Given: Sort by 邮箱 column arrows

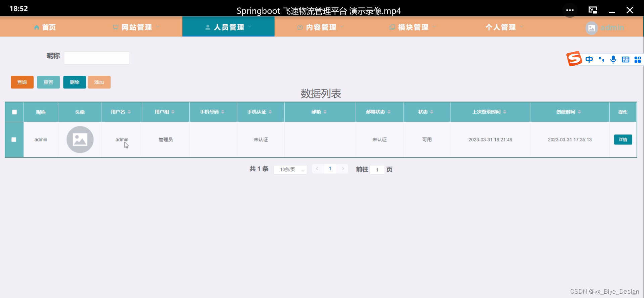Looking at the screenshot, I should click(x=325, y=112).
